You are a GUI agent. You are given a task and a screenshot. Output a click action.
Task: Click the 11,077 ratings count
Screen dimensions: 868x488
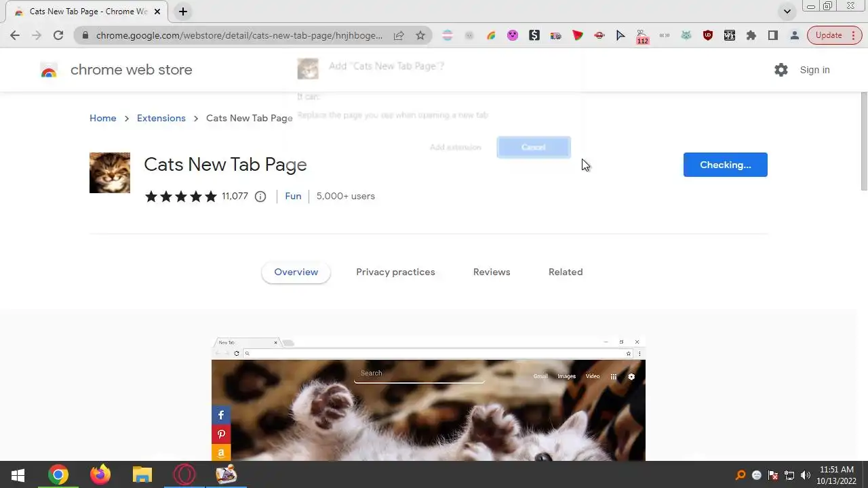[235, 196]
